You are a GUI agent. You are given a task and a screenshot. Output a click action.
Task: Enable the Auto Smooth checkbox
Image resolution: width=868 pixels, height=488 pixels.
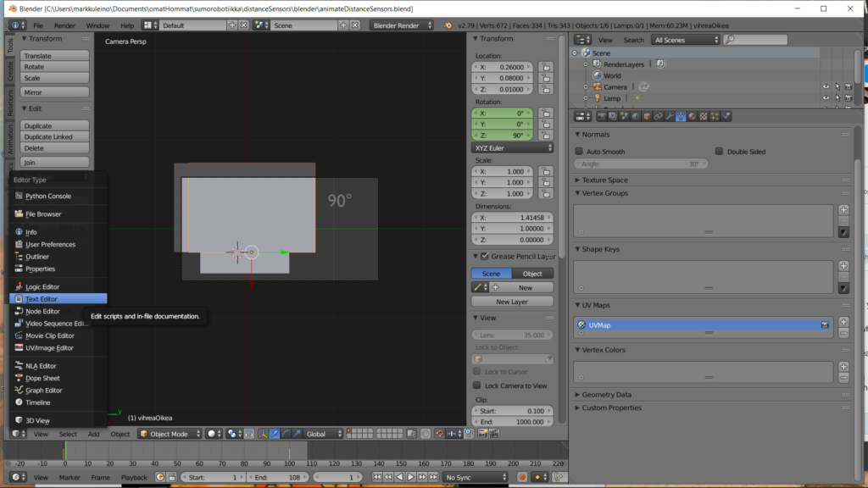580,152
